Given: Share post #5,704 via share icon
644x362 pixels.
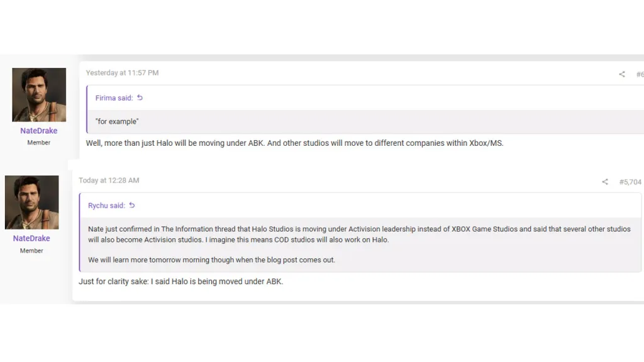Looking at the screenshot, I should pos(605,182).
